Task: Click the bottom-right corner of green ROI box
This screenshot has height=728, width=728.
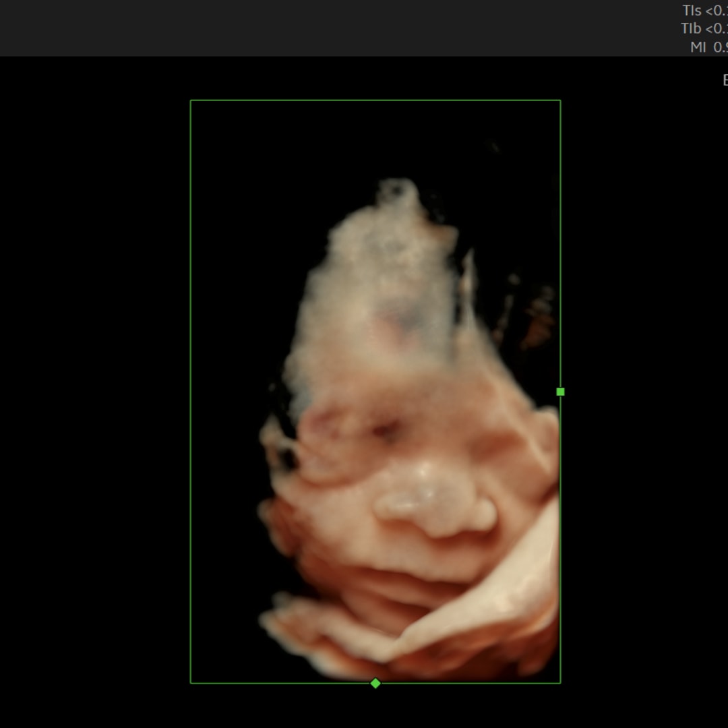Action: point(560,683)
